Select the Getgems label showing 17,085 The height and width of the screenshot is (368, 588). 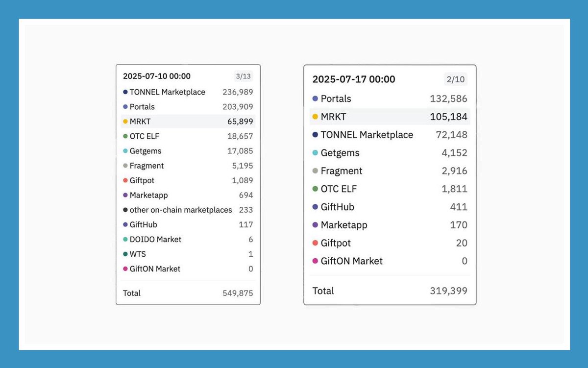146,151
